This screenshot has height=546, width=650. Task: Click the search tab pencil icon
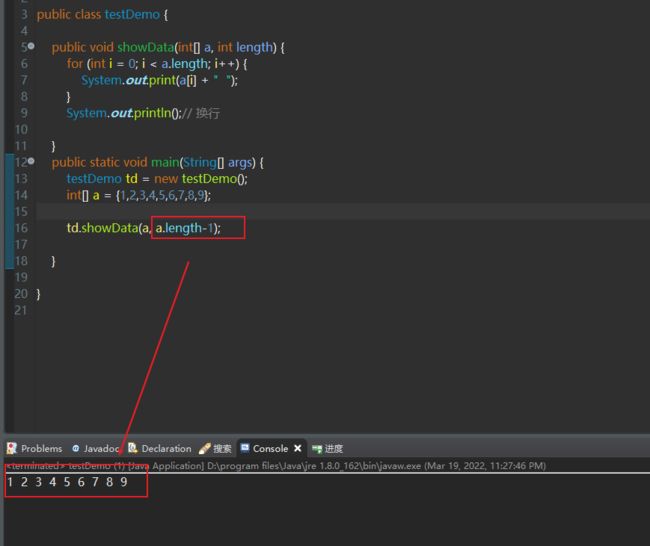(205, 449)
